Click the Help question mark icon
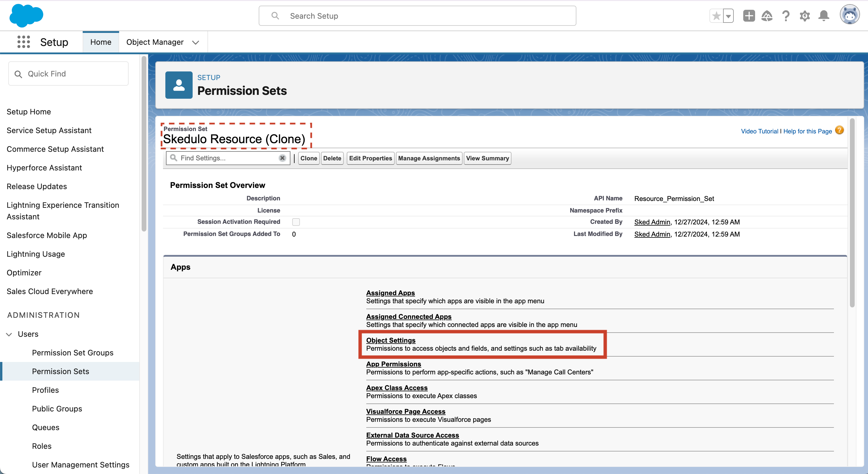 [x=786, y=16]
